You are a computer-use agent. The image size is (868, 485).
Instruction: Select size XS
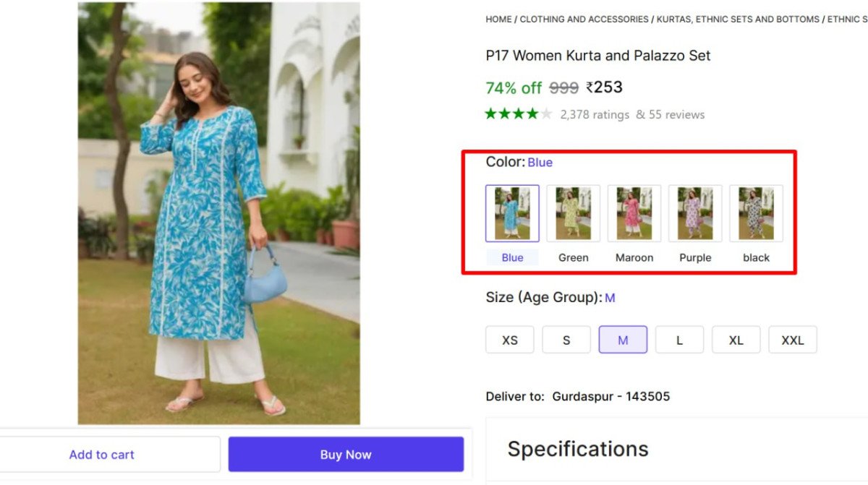point(509,339)
